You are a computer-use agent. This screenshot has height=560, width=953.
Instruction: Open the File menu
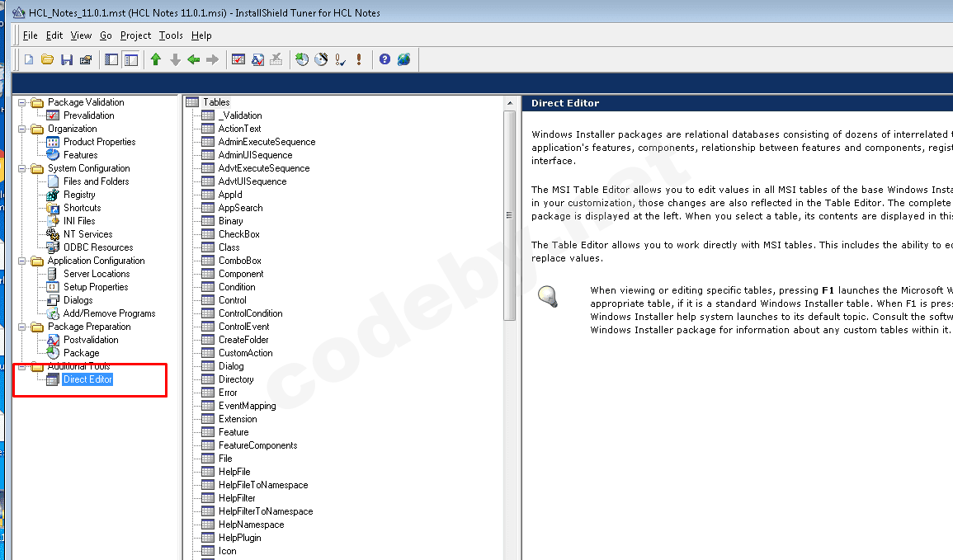pos(31,35)
